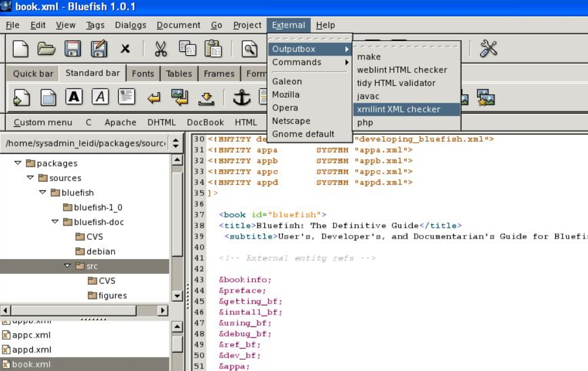Click the folder tree's horizontal scroll-right arrow

[163, 310]
